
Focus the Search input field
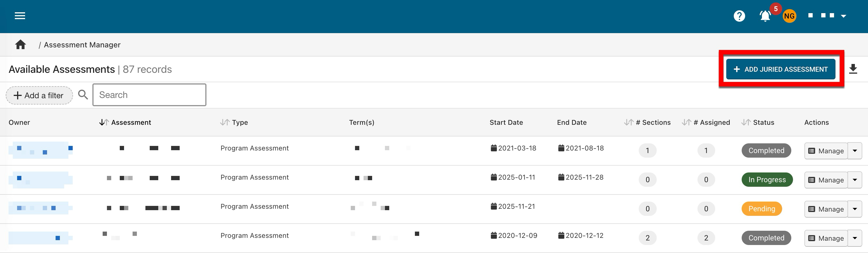(x=149, y=95)
